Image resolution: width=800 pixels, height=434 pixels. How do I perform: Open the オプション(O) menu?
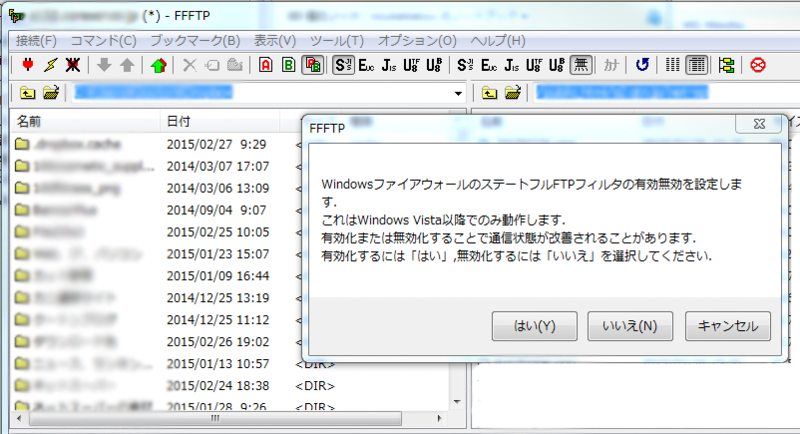tap(417, 40)
